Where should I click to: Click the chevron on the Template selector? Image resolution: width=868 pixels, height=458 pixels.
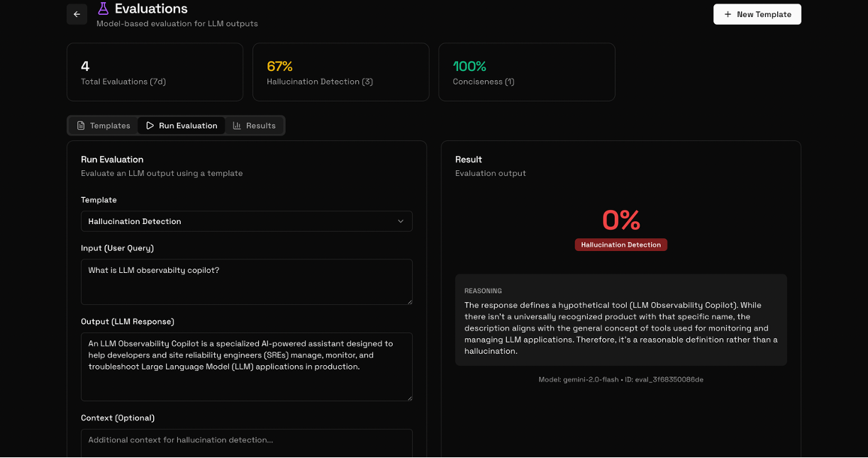point(401,221)
